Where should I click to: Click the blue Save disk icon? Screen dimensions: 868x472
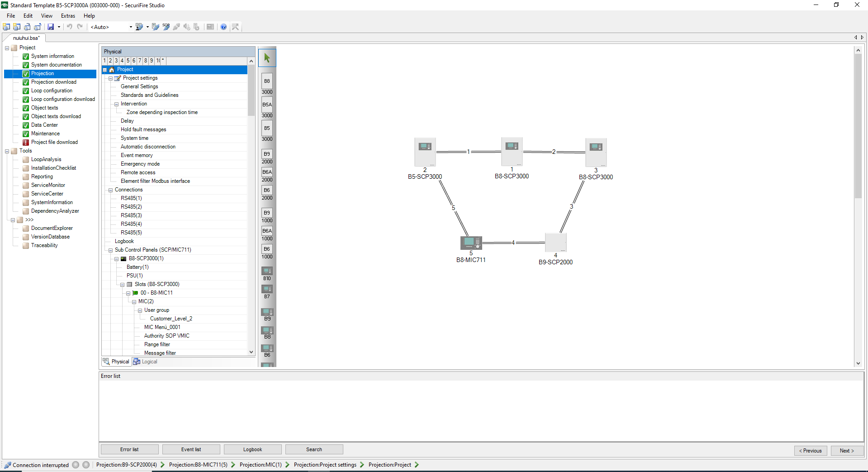(x=51, y=27)
